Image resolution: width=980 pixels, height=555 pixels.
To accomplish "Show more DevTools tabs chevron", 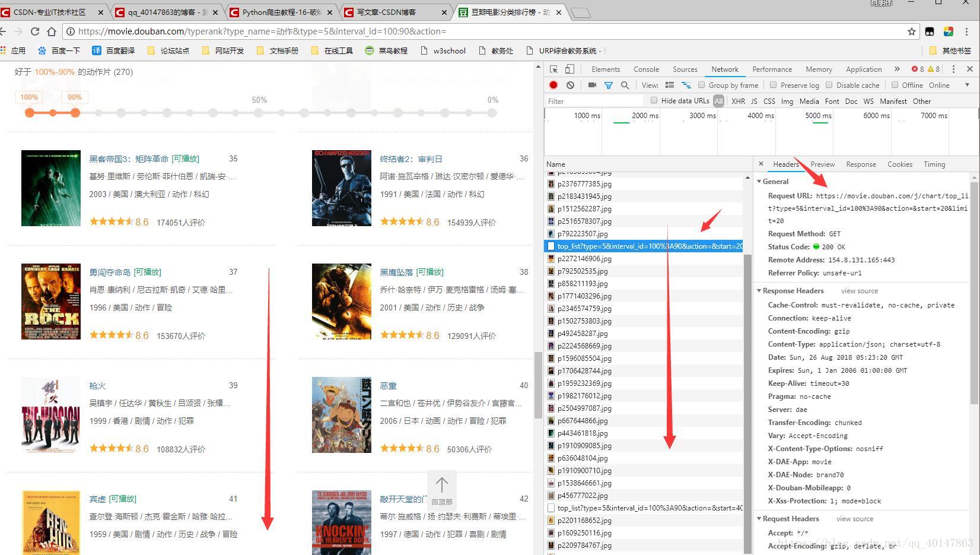I will [897, 69].
